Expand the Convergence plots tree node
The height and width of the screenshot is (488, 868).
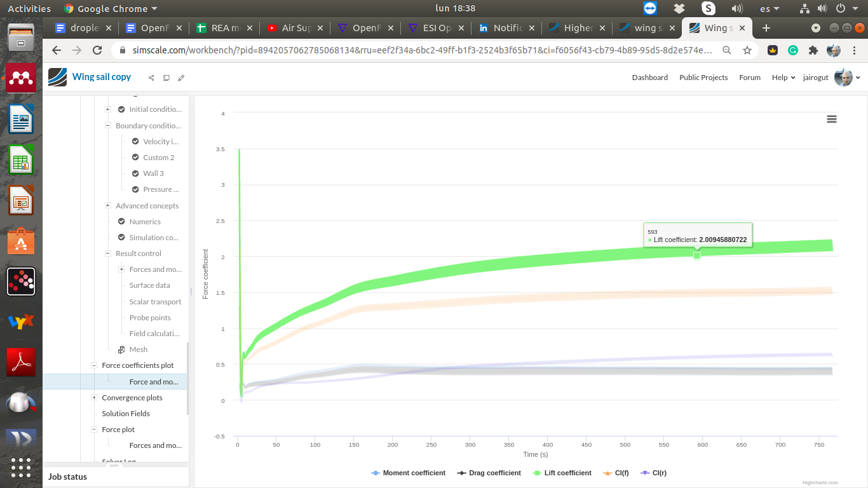pos(94,398)
